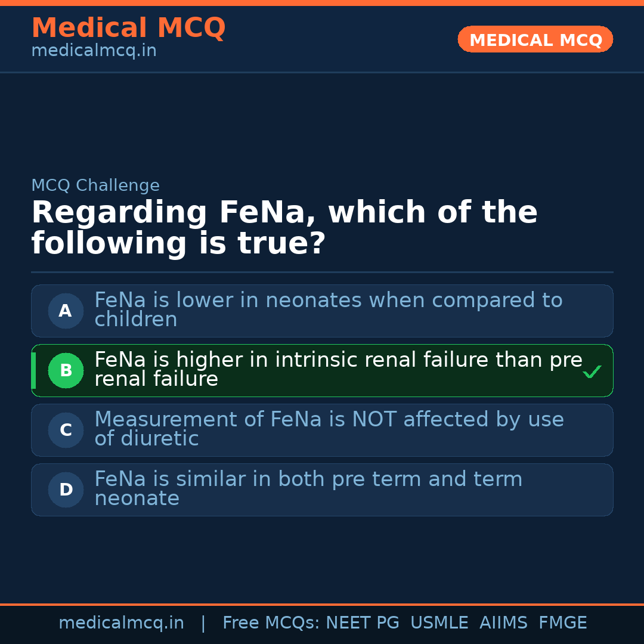The height and width of the screenshot is (644, 644).
Task: Open the medicalmcq.in link in the footer
Action: (x=121, y=623)
